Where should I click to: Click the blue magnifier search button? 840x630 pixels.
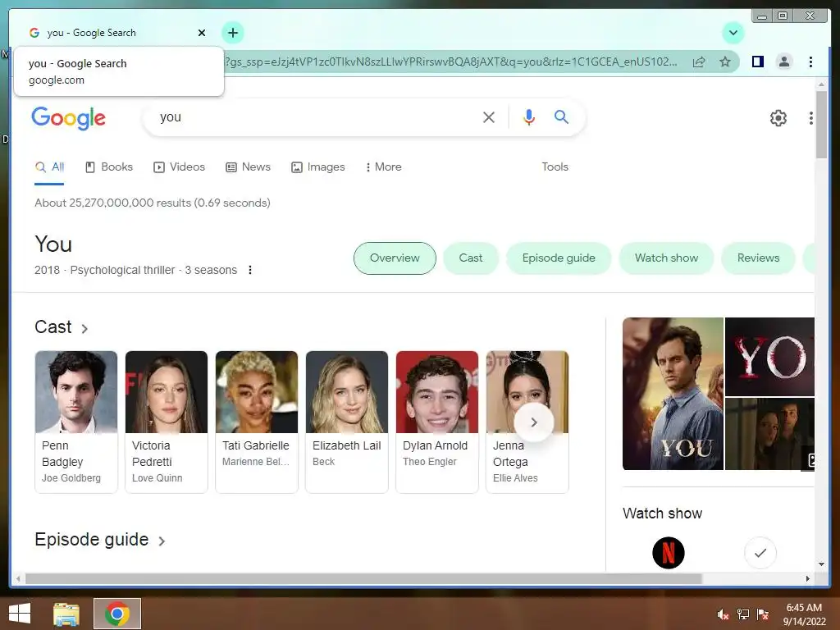(x=561, y=116)
